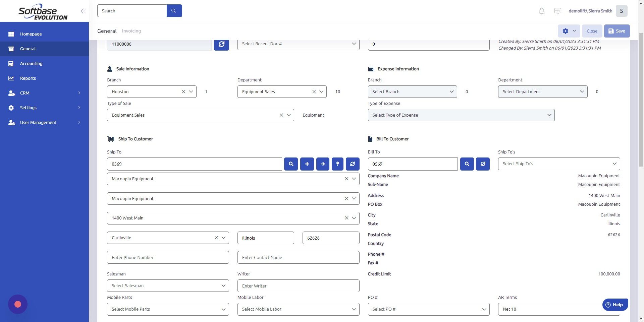
Task: Clear the Type of Sale selection
Action: click(x=281, y=115)
